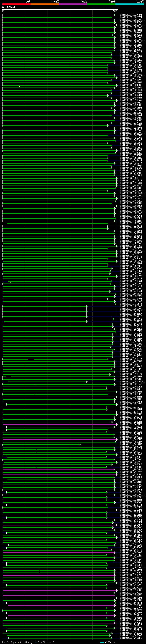Select UniRef100_B2TBK2 label
The width and height of the screenshot is (146, 644).
point(131,555)
